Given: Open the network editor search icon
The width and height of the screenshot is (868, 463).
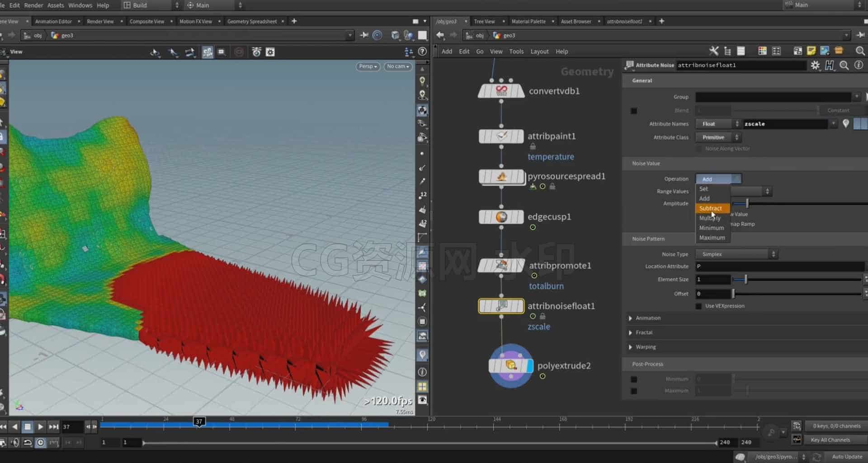Looking at the screenshot, I should click(x=860, y=51).
